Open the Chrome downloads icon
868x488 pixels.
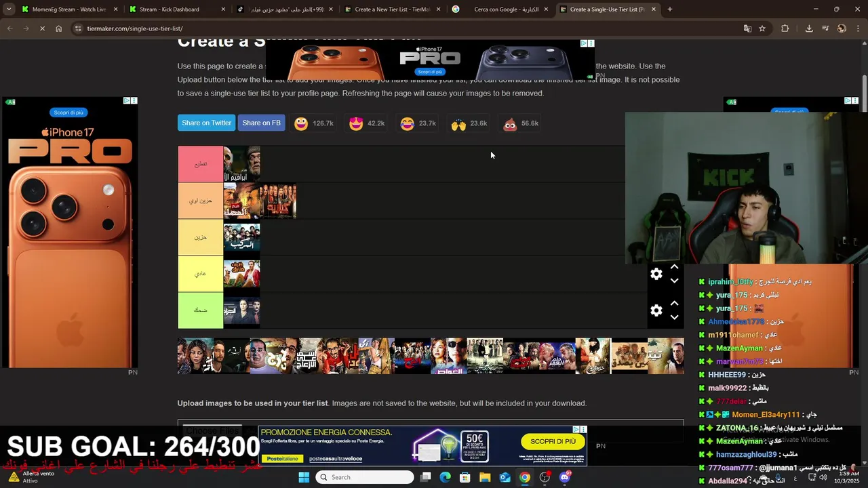pos(809,28)
